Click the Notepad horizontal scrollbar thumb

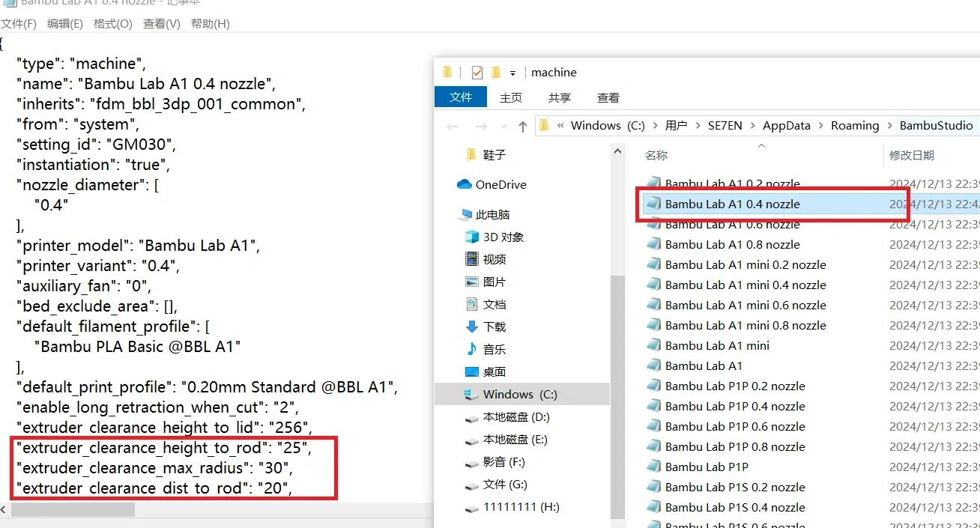point(73,510)
